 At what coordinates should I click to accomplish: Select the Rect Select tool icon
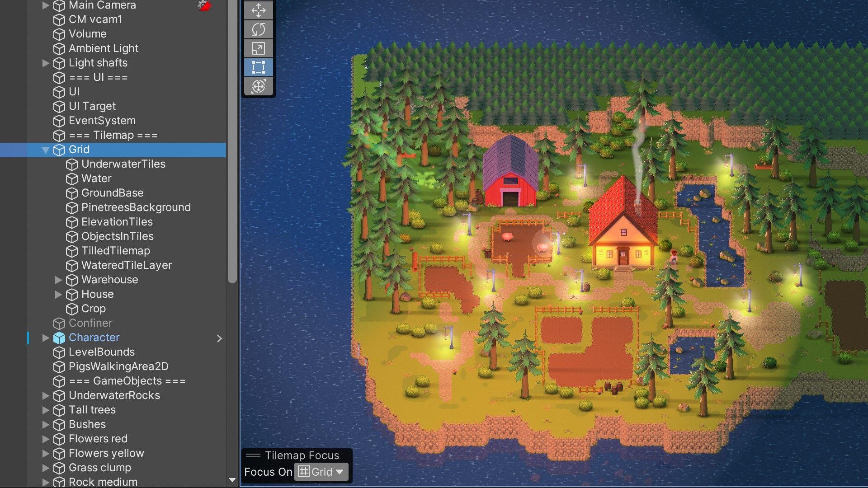259,67
